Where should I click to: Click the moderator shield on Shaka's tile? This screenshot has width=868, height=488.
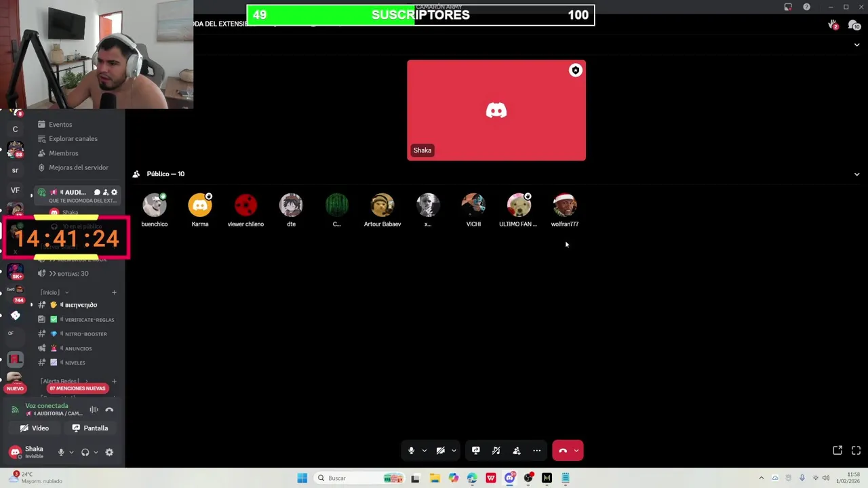point(575,70)
